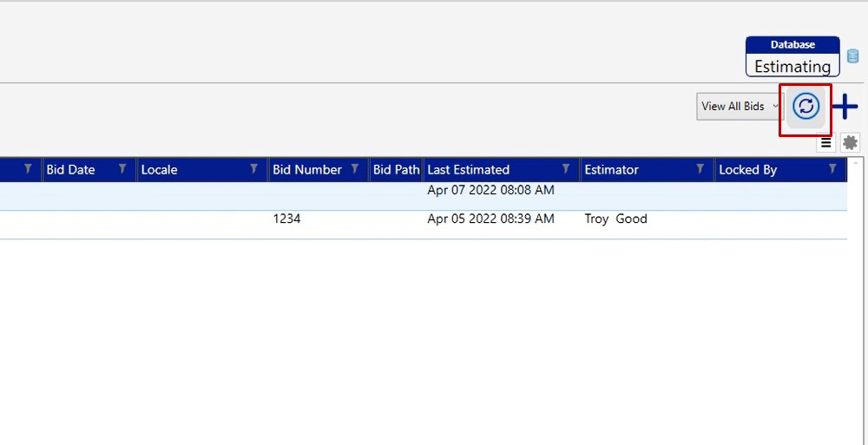Open the hamburger list menu icon
The width and height of the screenshot is (868, 445).
click(x=825, y=143)
